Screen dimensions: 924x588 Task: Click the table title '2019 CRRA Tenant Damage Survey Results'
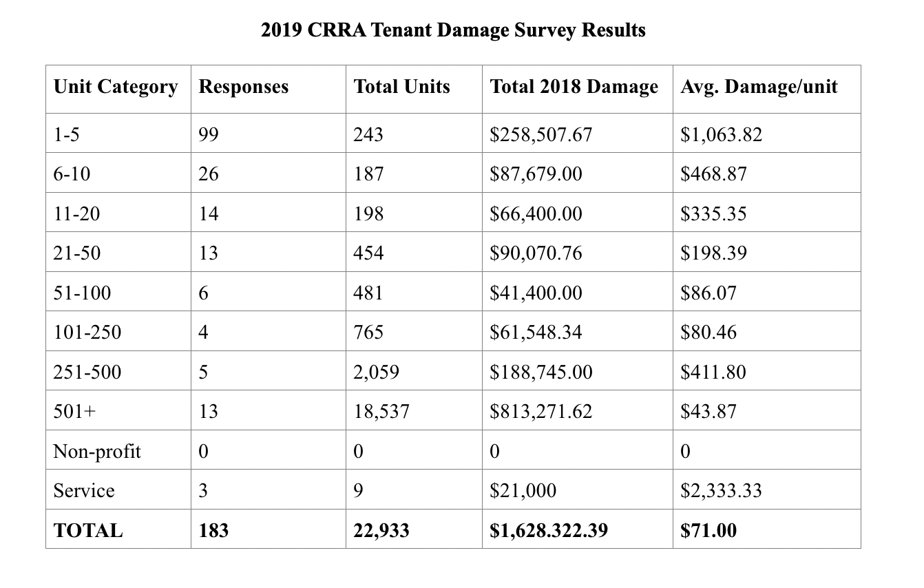point(454,30)
